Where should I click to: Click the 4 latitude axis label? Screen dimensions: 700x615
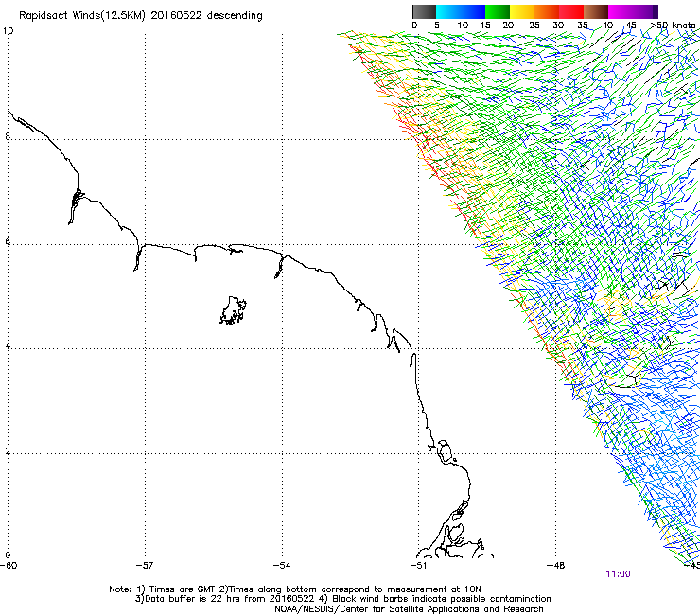click(8, 346)
